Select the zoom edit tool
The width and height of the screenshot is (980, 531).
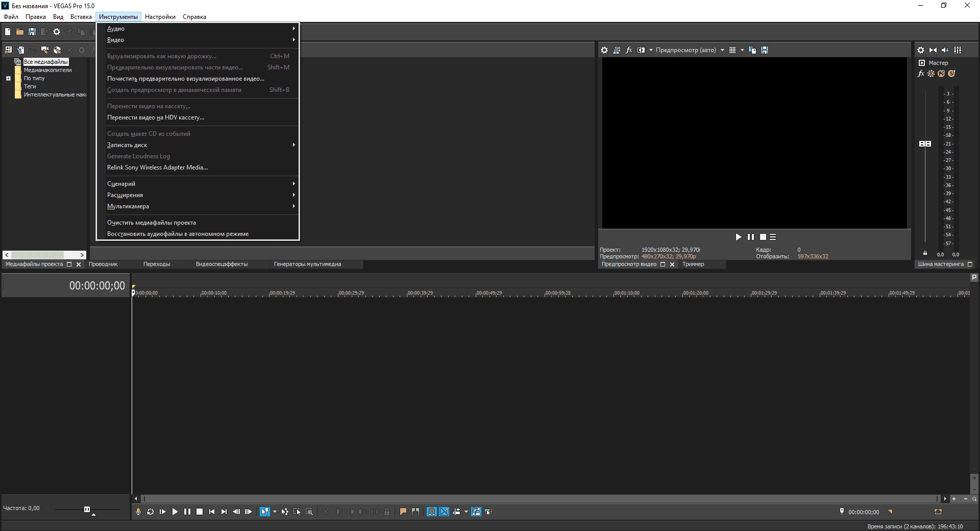pyautogui.click(x=309, y=512)
